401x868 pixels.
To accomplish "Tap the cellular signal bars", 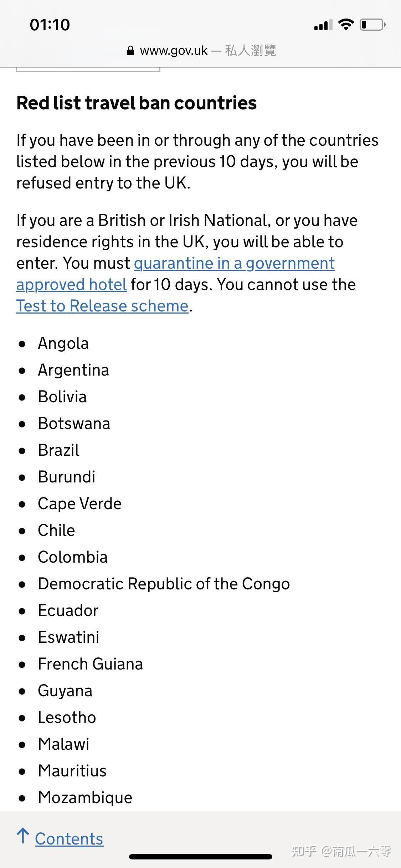I will (x=323, y=25).
